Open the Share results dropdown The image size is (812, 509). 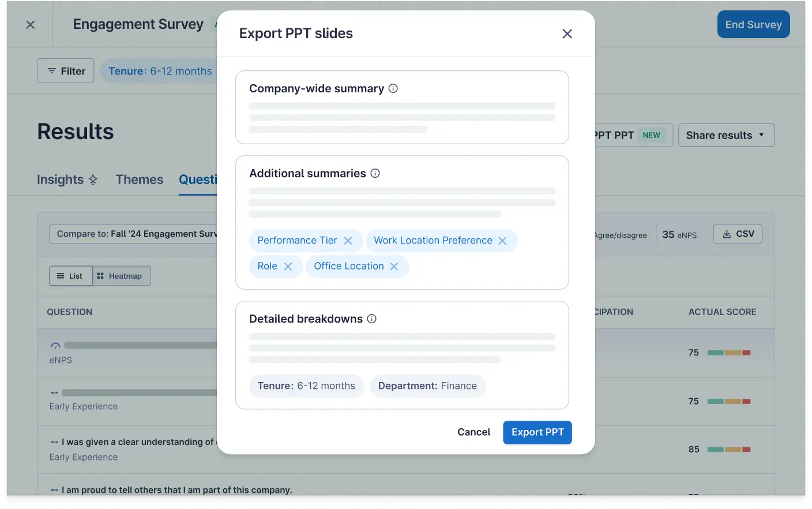point(726,135)
